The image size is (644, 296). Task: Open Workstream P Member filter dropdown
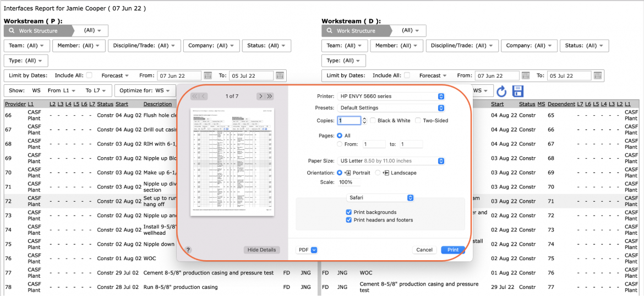pos(79,46)
